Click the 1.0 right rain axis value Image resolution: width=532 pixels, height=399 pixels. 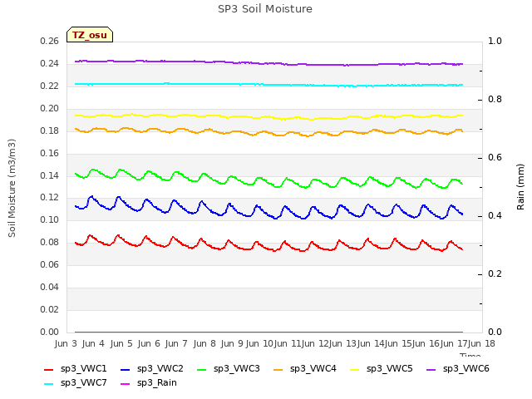(x=495, y=41)
